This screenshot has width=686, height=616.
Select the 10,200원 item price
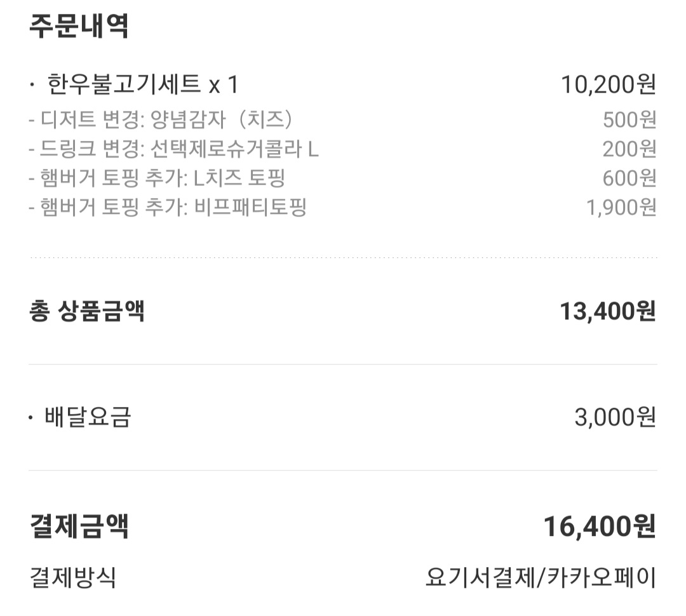[x=608, y=84]
